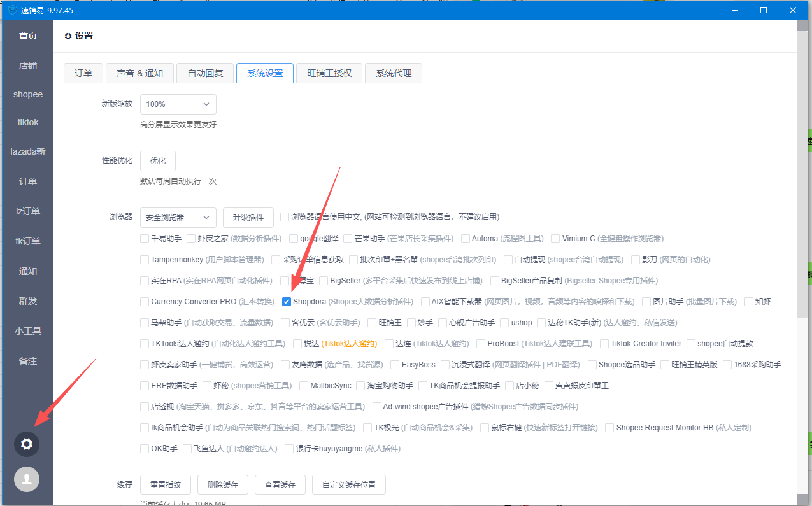Enable the BigSeller plugin checkbox
The image size is (812, 506).
324,281
